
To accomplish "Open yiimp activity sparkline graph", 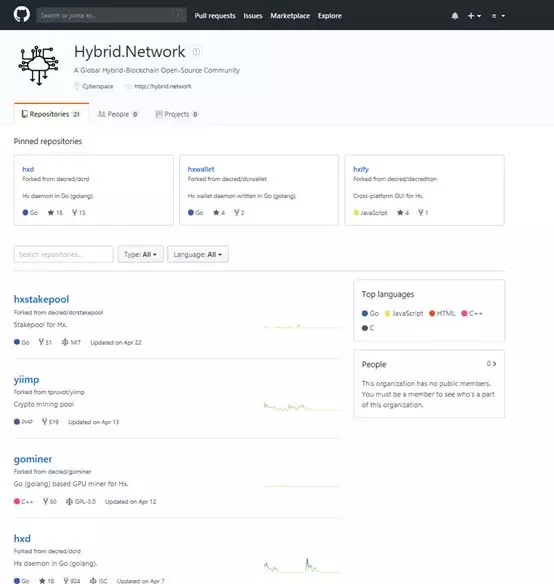I will click(302, 407).
